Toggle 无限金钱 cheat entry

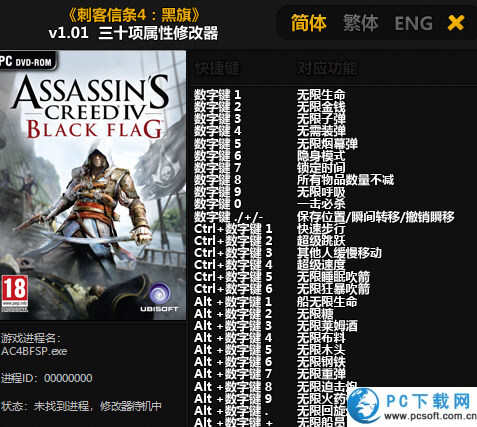(x=321, y=107)
